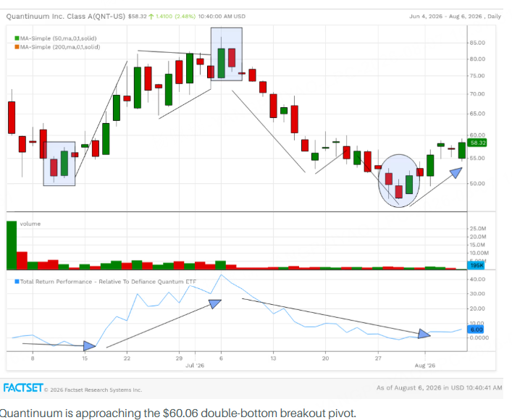Click the Quantinuum Inc. Class A(QNT-US) title

(65, 16)
